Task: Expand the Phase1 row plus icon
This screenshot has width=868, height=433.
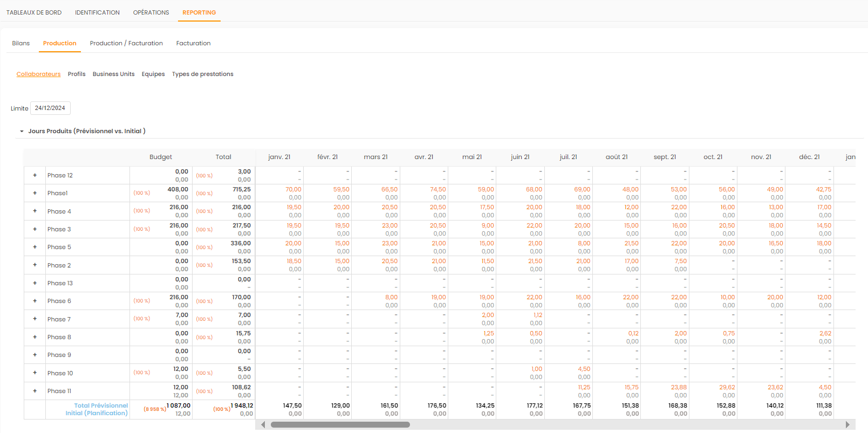Action: [35, 193]
